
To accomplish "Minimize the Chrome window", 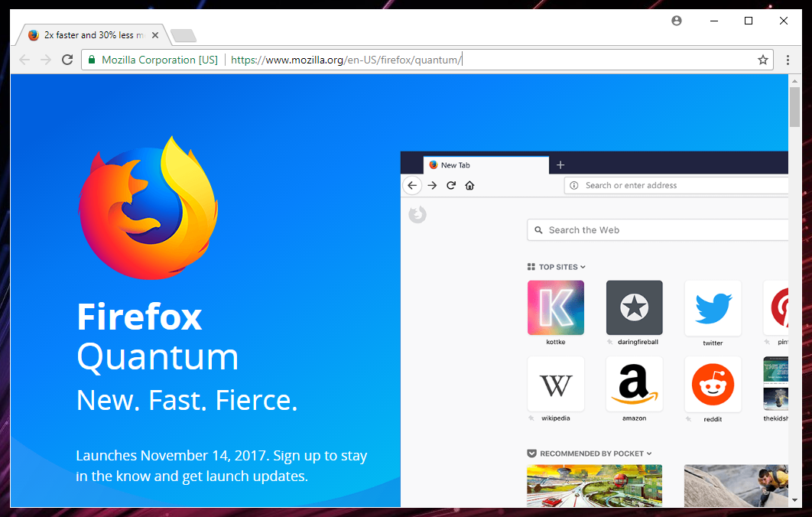I will [x=713, y=21].
